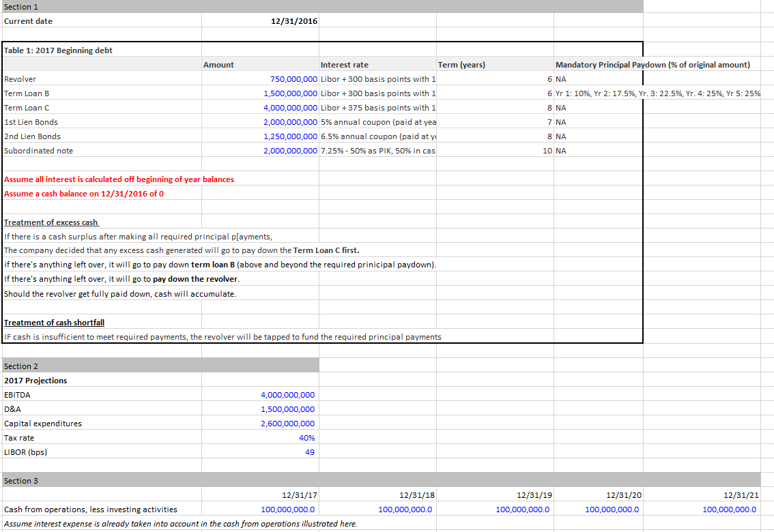The width and height of the screenshot is (774, 532).
Task: Click the Section 1 header bar
Action: coord(322,6)
